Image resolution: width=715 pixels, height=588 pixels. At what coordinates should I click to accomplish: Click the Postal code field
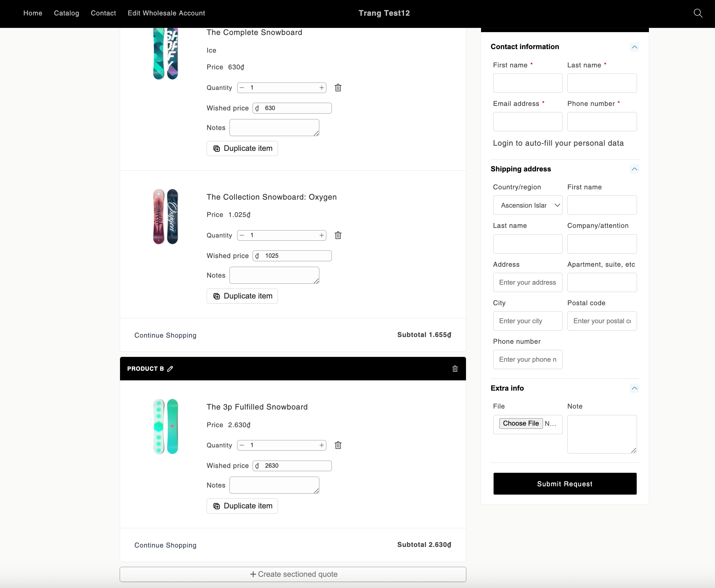coord(602,321)
